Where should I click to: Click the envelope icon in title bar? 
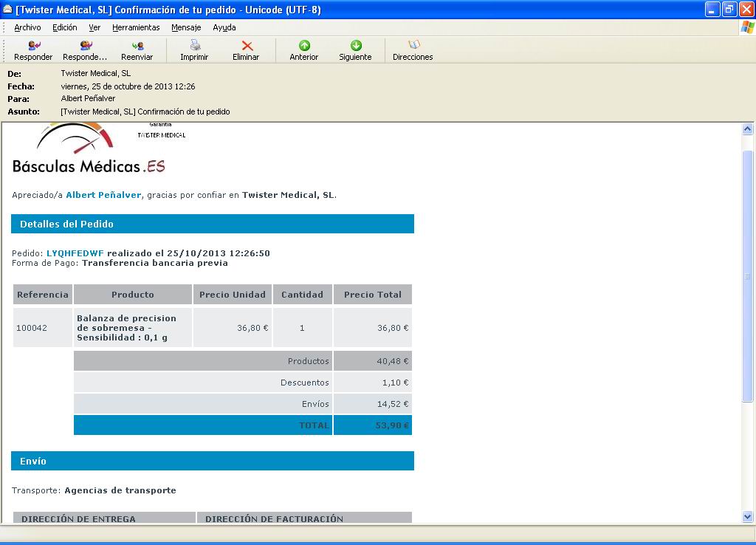[7, 9]
